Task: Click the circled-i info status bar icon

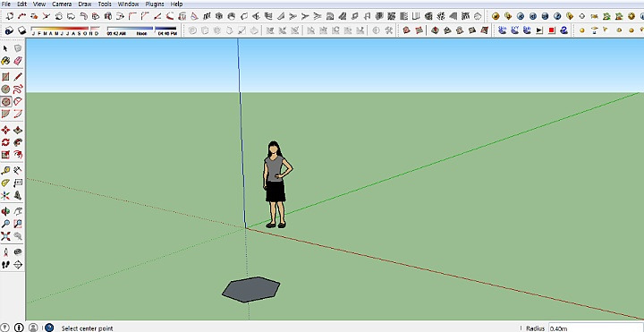Action: [x=19, y=328]
